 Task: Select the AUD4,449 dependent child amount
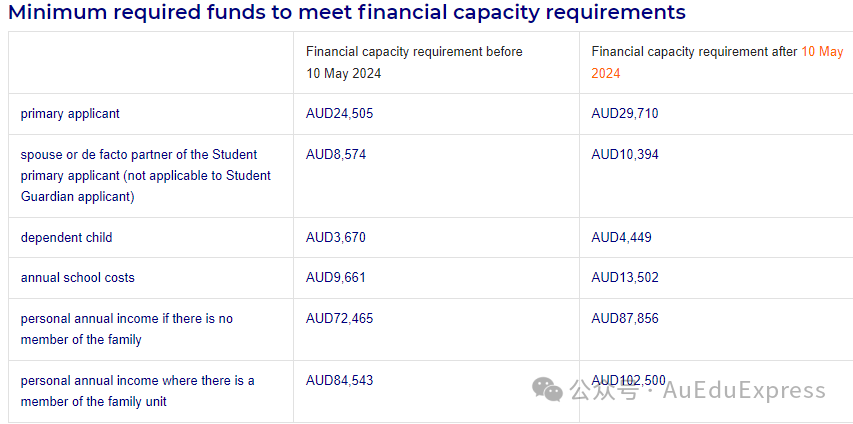622,238
